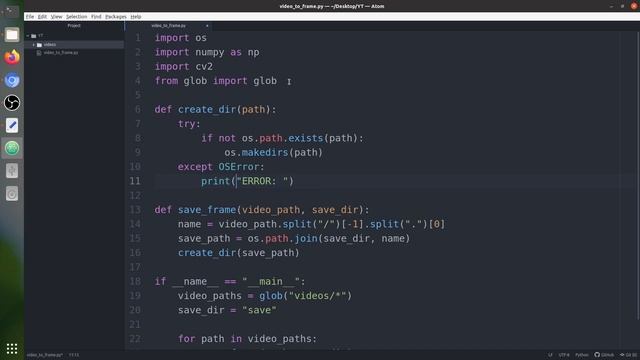Click 'try' keyword on line 7
This screenshot has height=360, width=640.
(187, 124)
